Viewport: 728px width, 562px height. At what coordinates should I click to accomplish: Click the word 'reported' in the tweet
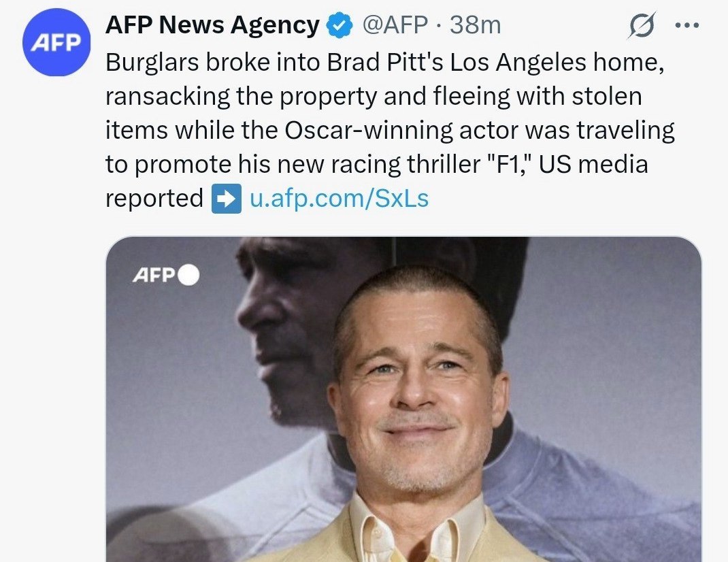point(154,199)
